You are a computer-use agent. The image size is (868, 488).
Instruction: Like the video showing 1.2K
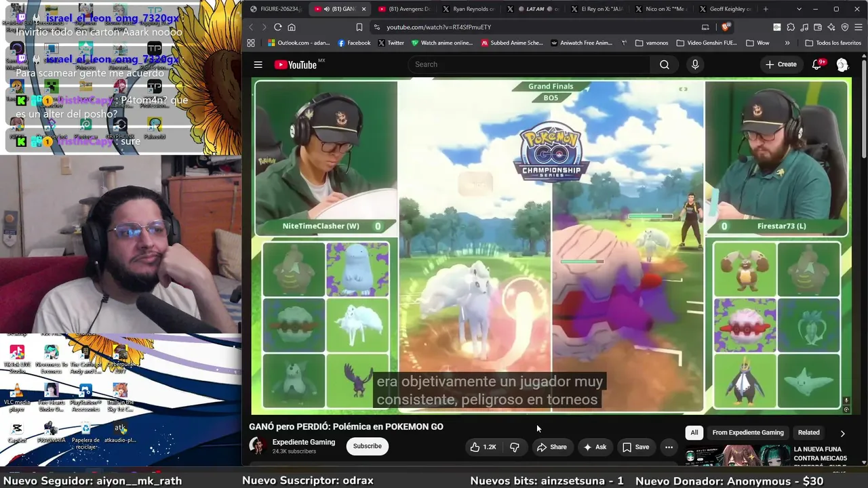[484, 447]
